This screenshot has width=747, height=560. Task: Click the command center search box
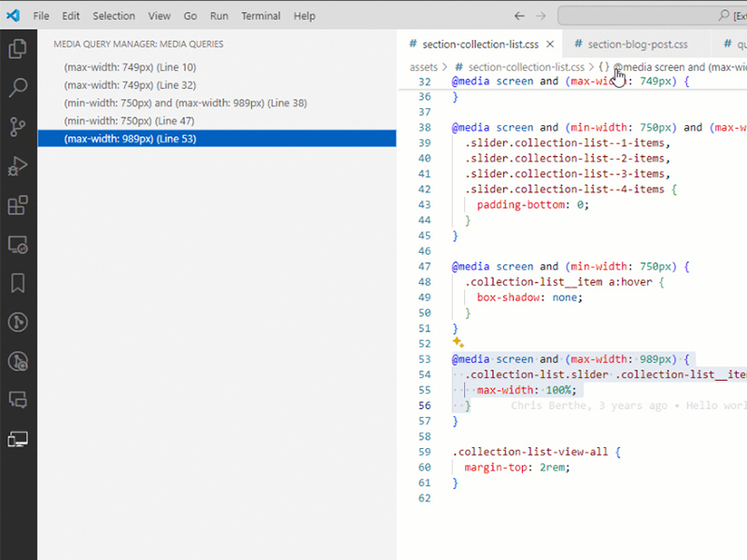[652, 16]
